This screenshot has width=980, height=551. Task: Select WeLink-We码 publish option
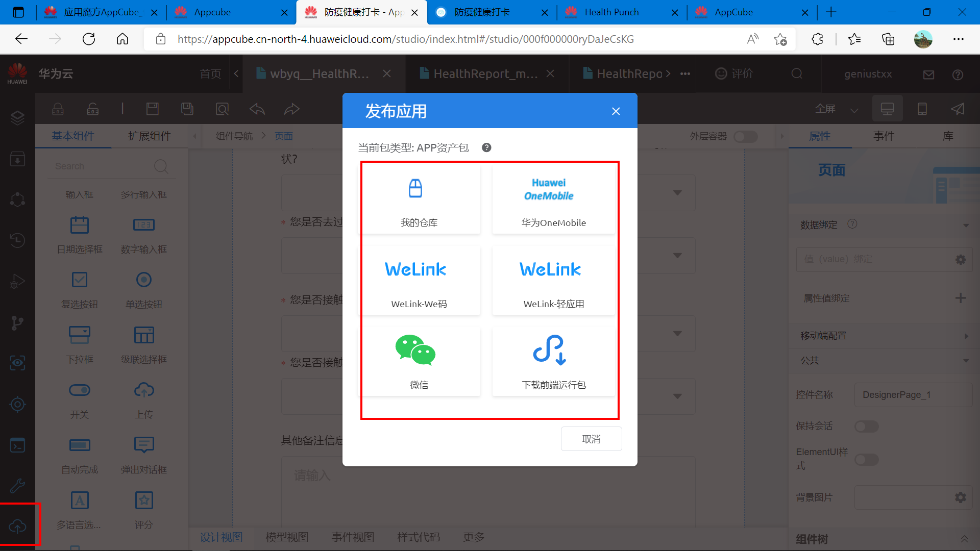[419, 281]
